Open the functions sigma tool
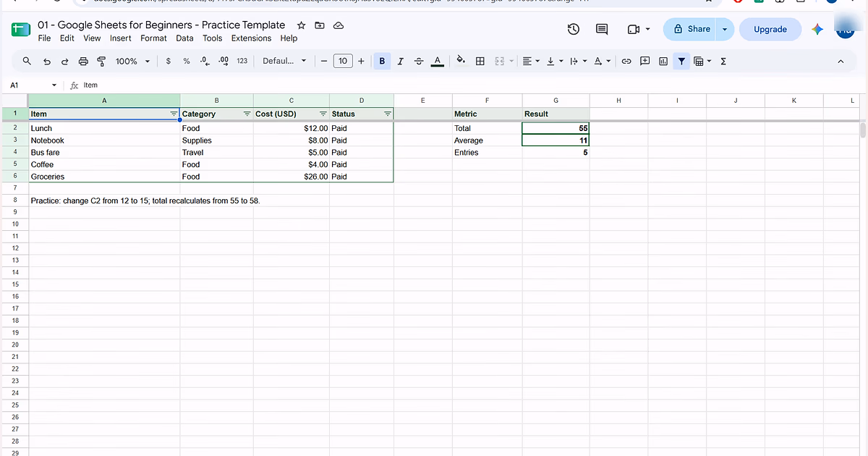The width and height of the screenshot is (868, 456). 723,62
